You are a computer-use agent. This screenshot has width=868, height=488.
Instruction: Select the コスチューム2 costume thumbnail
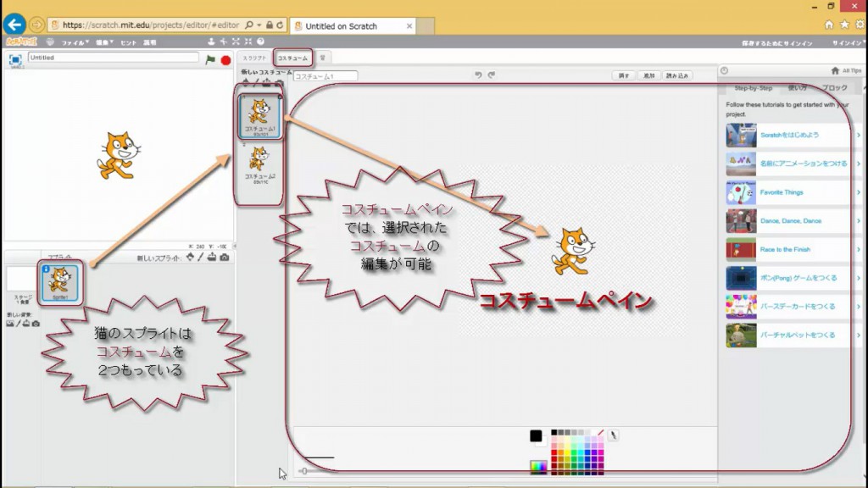pyautogui.click(x=259, y=164)
